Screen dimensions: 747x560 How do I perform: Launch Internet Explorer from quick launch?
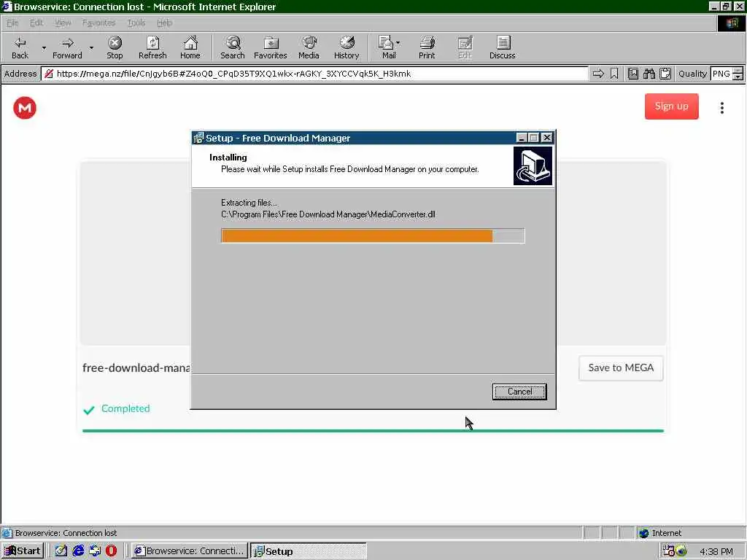point(78,551)
